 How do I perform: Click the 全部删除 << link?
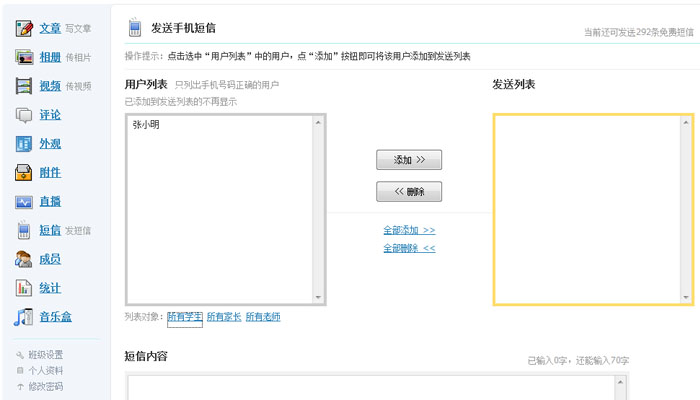[409, 248]
